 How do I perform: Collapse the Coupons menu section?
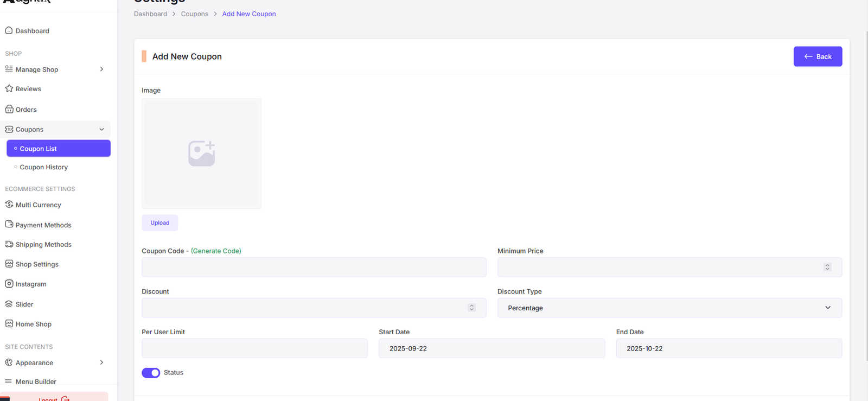coord(101,129)
